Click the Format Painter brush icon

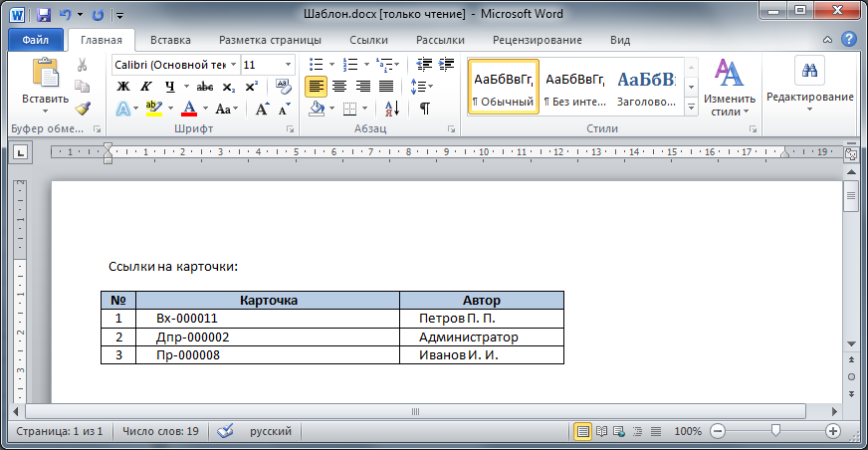tap(83, 109)
